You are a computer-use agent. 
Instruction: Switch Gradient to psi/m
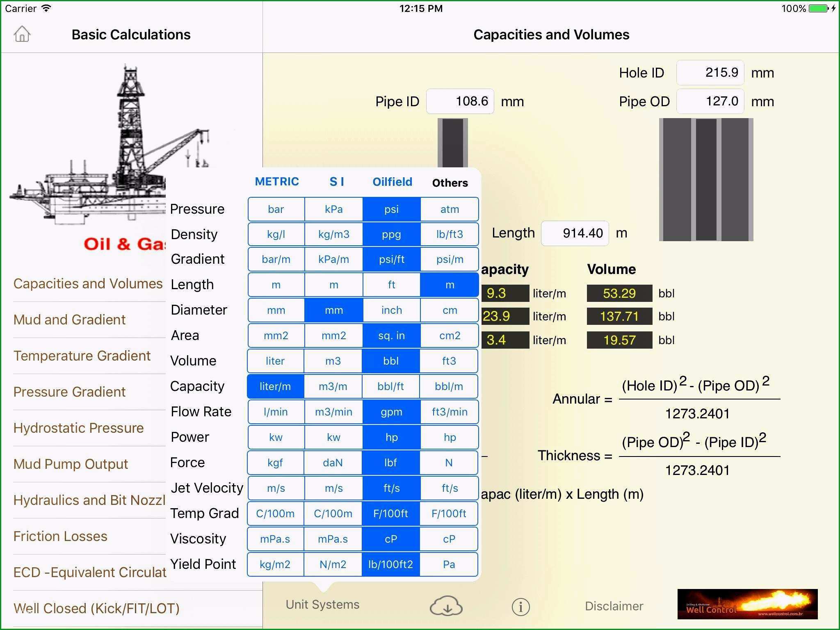(450, 260)
